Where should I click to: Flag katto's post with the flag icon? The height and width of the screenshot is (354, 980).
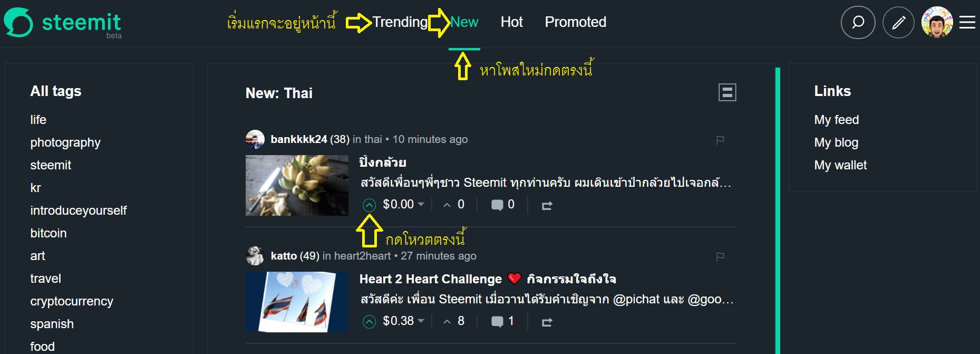[719, 257]
